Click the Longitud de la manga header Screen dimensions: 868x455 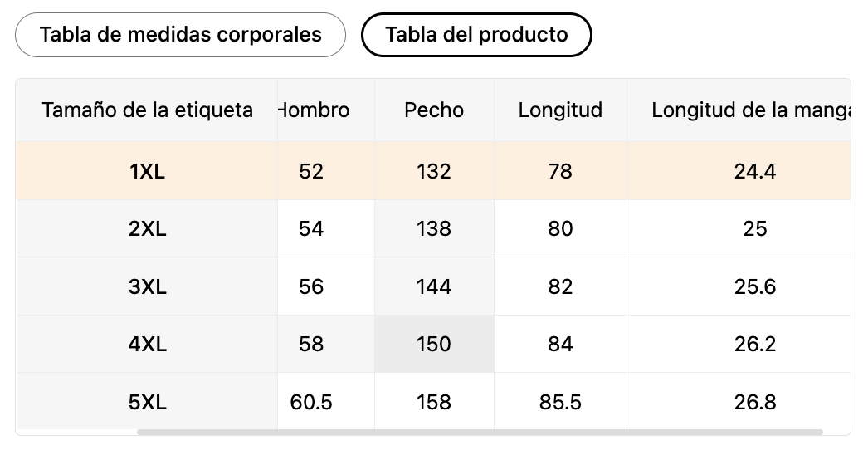[x=747, y=110]
